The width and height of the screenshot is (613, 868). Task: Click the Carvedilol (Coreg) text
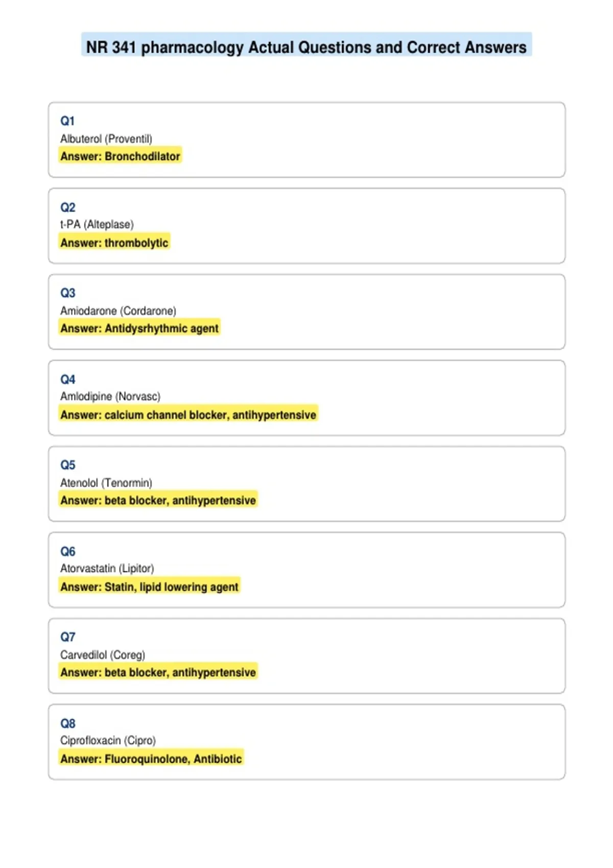(x=103, y=655)
